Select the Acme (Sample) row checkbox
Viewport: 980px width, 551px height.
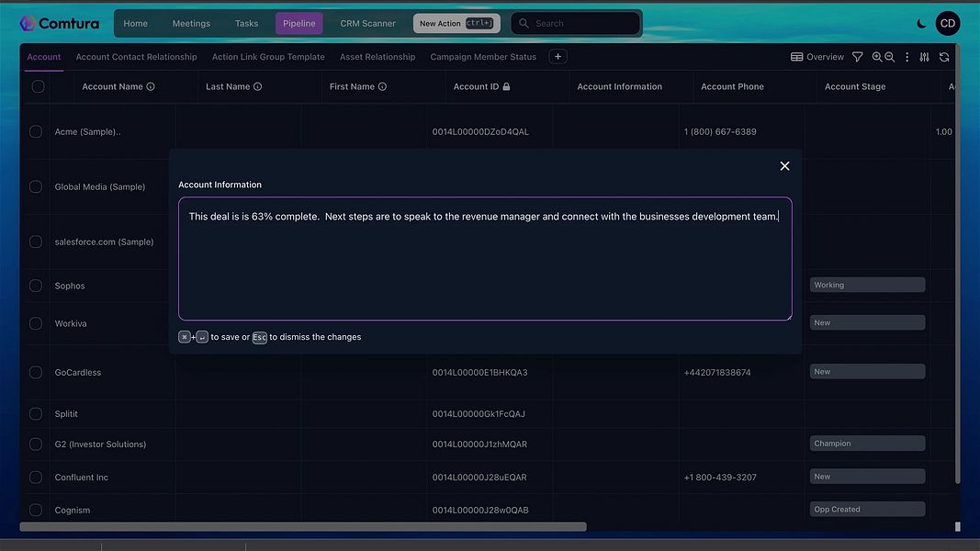click(x=36, y=132)
